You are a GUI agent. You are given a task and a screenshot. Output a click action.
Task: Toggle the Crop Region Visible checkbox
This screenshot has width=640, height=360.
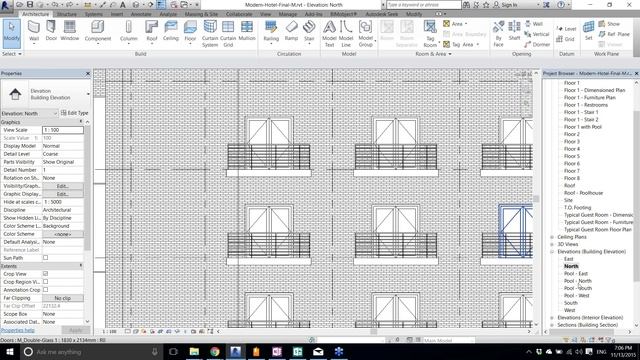45,282
